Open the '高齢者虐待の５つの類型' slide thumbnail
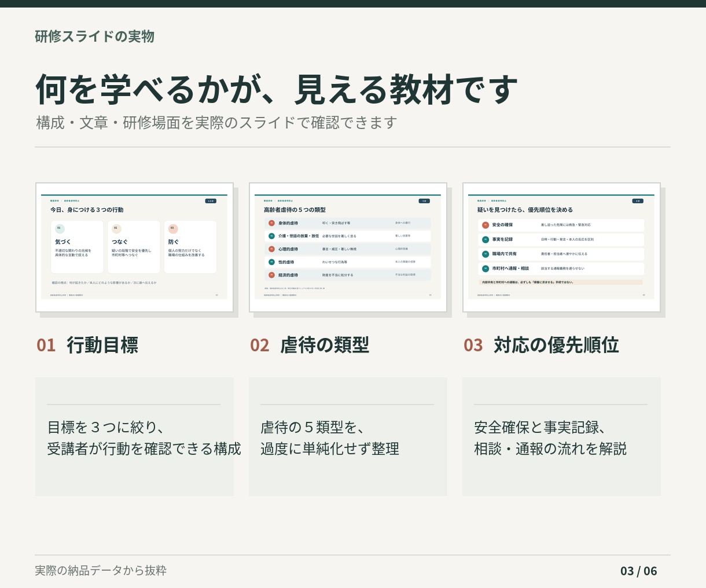 [348, 247]
